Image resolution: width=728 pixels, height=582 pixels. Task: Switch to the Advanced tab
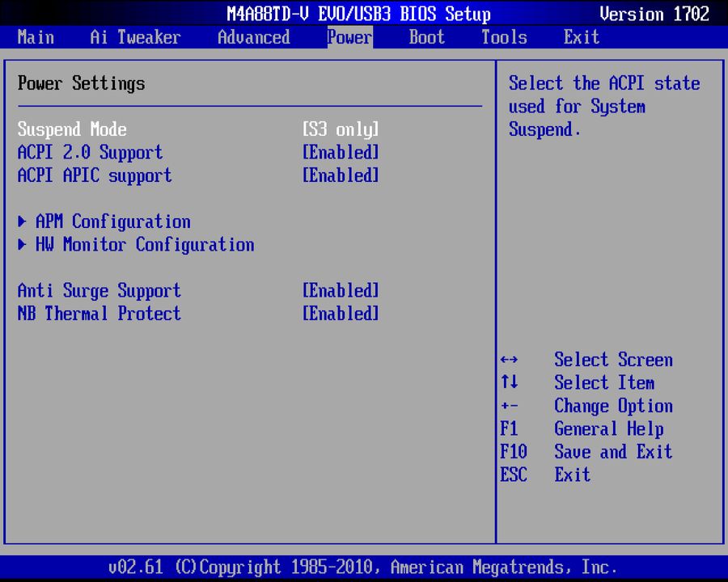click(x=253, y=37)
